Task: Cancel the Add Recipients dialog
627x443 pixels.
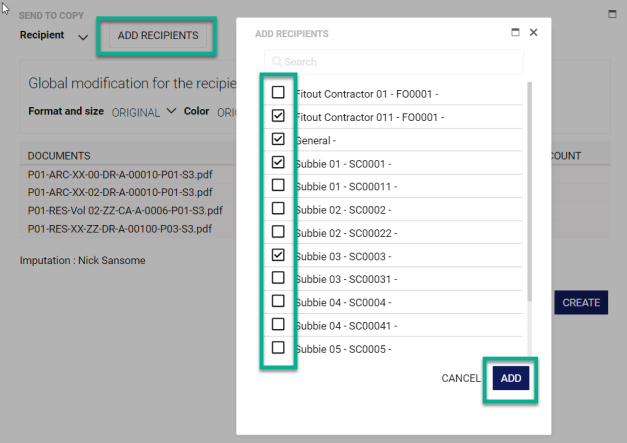Action: (460, 378)
